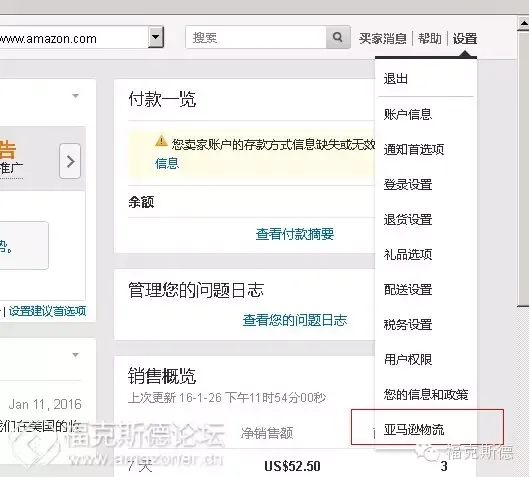This screenshot has width=529, height=477.
Task: Select 退出 to log out
Action: click(396, 79)
